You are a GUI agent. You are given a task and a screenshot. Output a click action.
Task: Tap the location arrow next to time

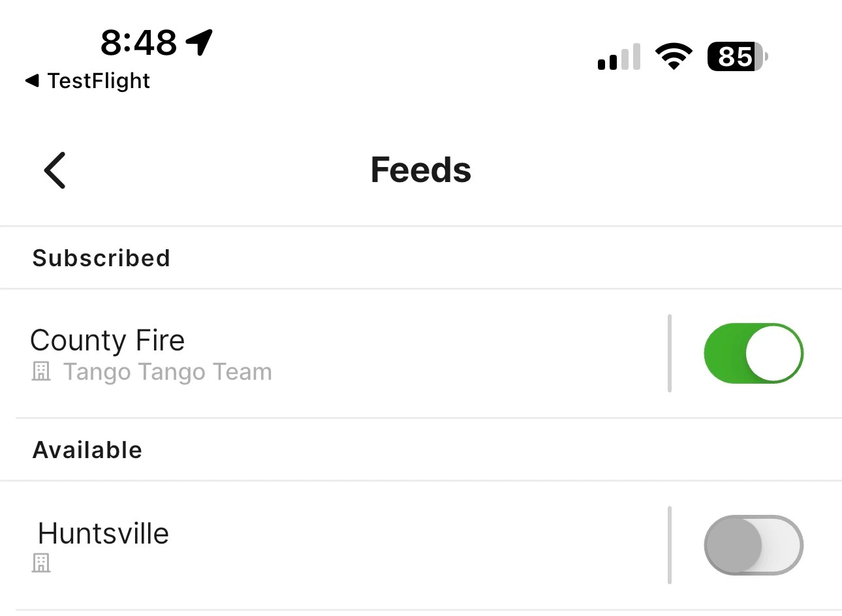tap(199, 42)
